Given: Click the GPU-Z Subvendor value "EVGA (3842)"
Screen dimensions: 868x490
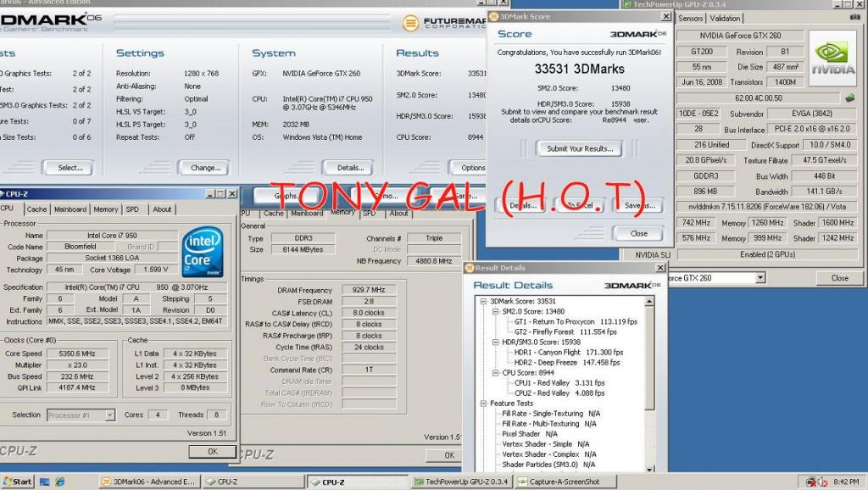Looking at the screenshot, I should (811, 114).
